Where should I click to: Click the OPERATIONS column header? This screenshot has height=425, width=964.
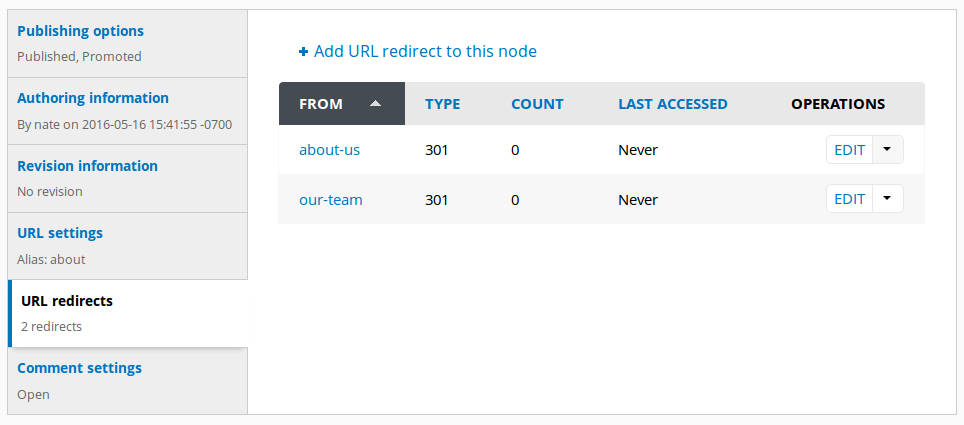pyautogui.click(x=838, y=104)
